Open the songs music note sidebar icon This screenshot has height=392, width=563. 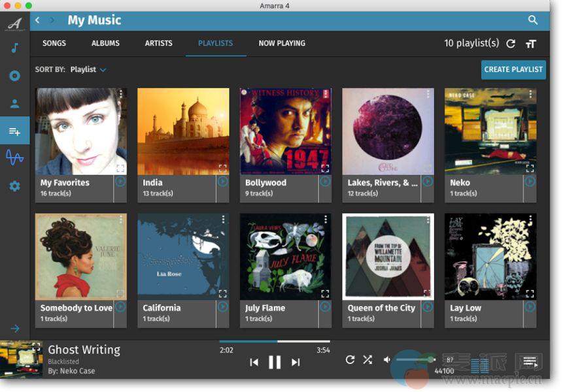pos(14,48)
